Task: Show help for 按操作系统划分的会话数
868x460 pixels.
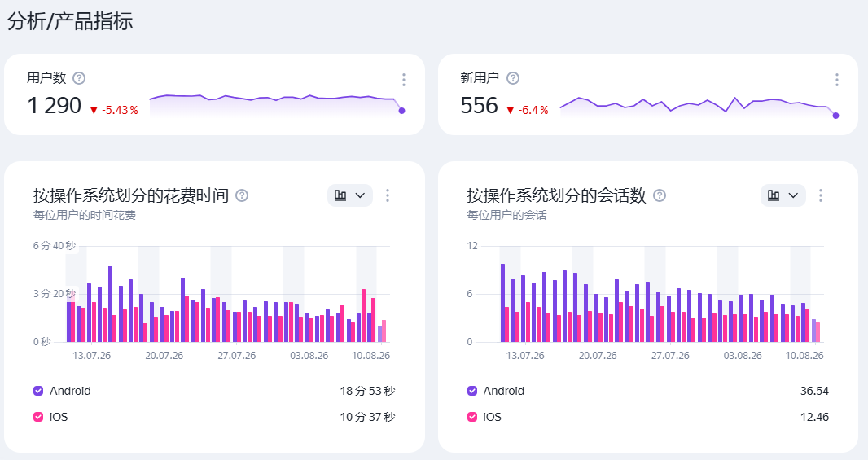Action: pyautogui.click(x=660, y=195)
